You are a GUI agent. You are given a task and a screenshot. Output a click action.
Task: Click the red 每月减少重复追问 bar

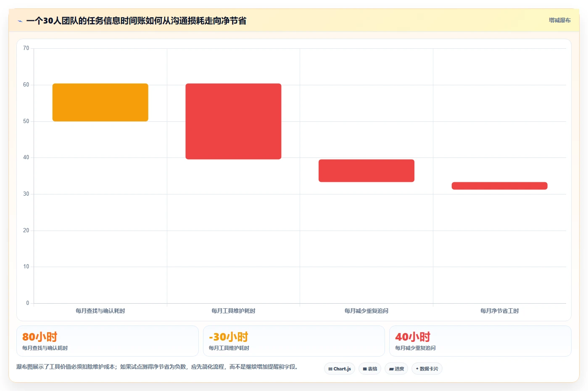pyautogui.click(x=367, y=171)
